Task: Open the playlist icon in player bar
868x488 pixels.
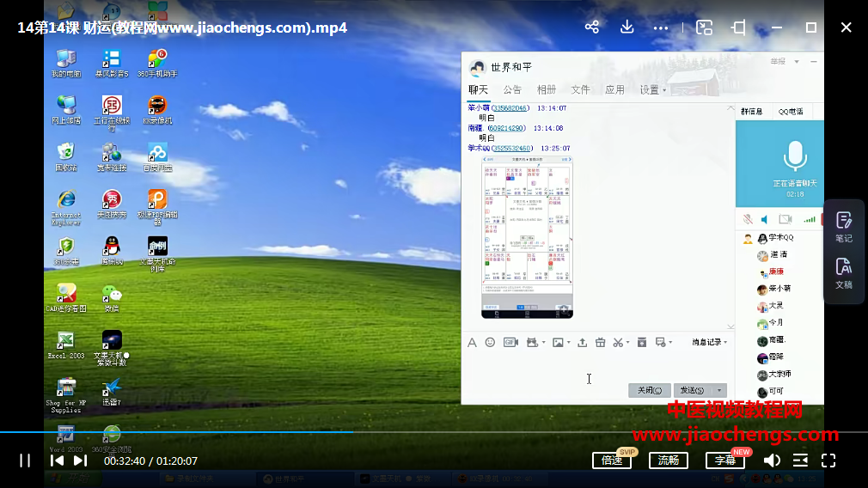Action: click(x=800, y=461)
